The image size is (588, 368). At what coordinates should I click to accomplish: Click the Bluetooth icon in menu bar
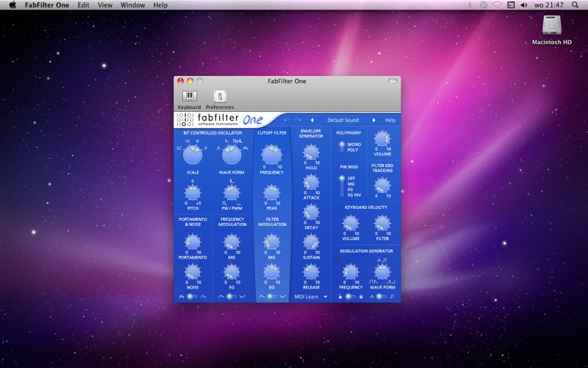coord(470,5)
